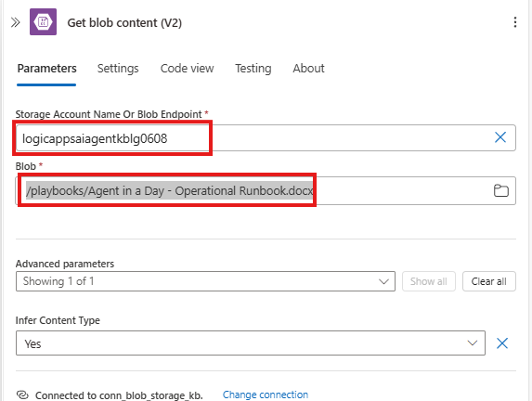Open the three-dot more options menu

pyautogui.click(x=515, y=22)
